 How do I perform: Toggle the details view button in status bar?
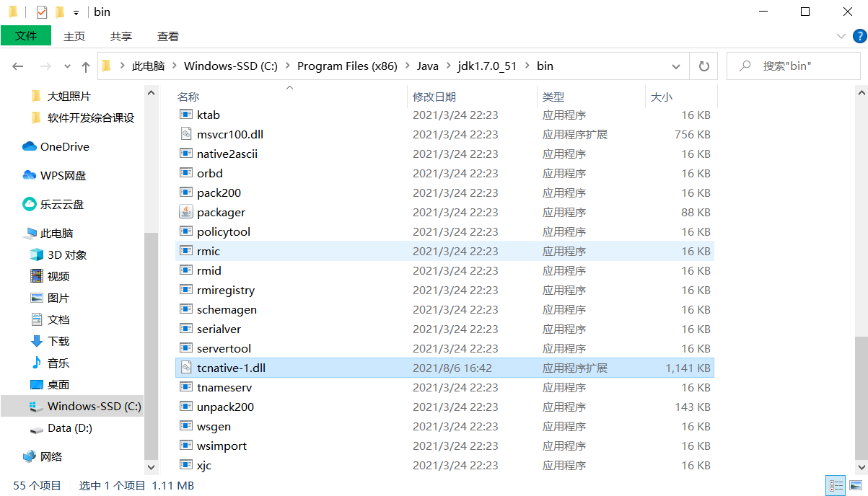click(x=836, y=485)
